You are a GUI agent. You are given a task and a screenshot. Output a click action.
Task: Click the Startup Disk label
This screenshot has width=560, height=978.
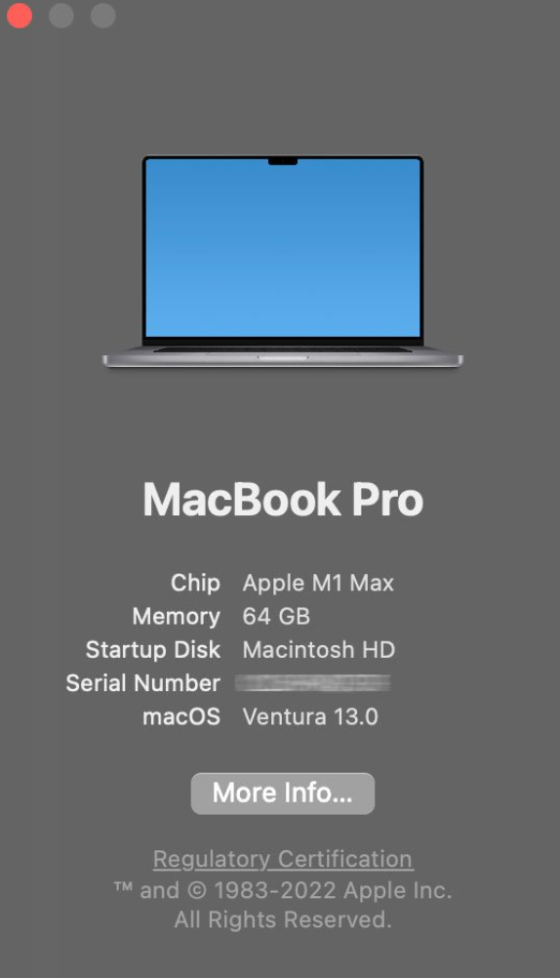click(x=153, y=650)
